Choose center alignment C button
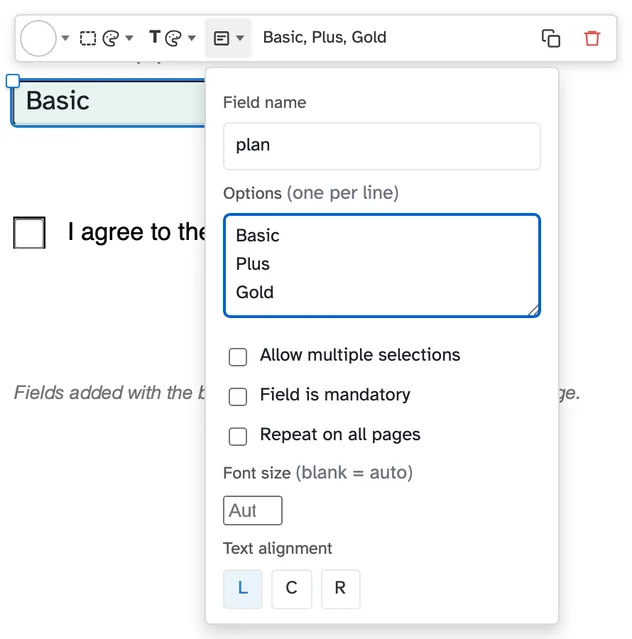This screenshot has width=632, height=639. (x=291, y=589)
